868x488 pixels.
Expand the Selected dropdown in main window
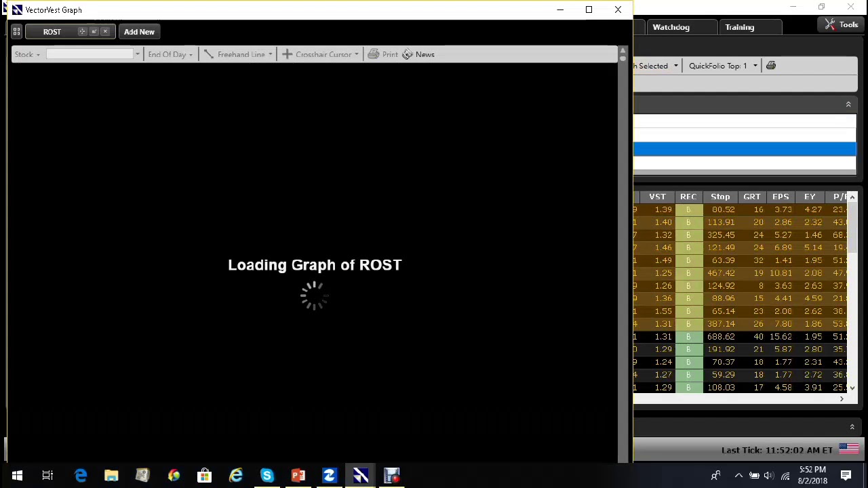(675, 66)
